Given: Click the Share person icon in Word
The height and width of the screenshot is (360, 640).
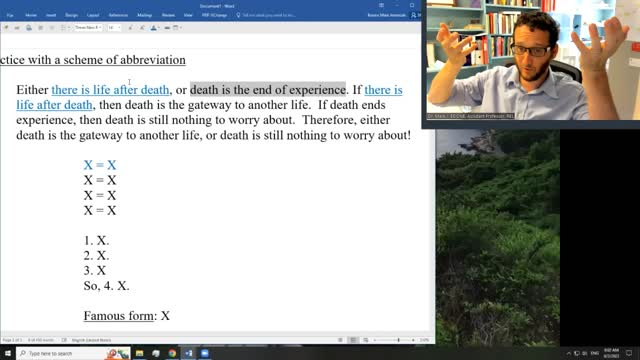Looking at the screenshot, I should tap(413, 15).
